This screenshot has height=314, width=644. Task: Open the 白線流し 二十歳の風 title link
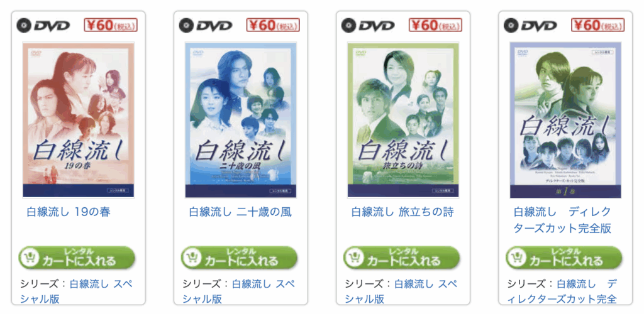pyautogui.click(x=240, y=212)
